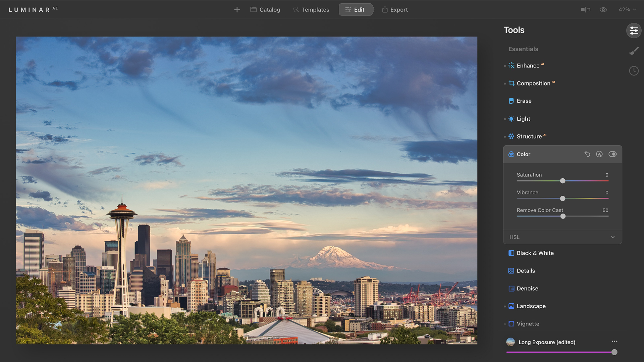The height and width of the screenshot is (362, 644).
Task: Click the Vibrance slider handle
Action: click(562, 199)
